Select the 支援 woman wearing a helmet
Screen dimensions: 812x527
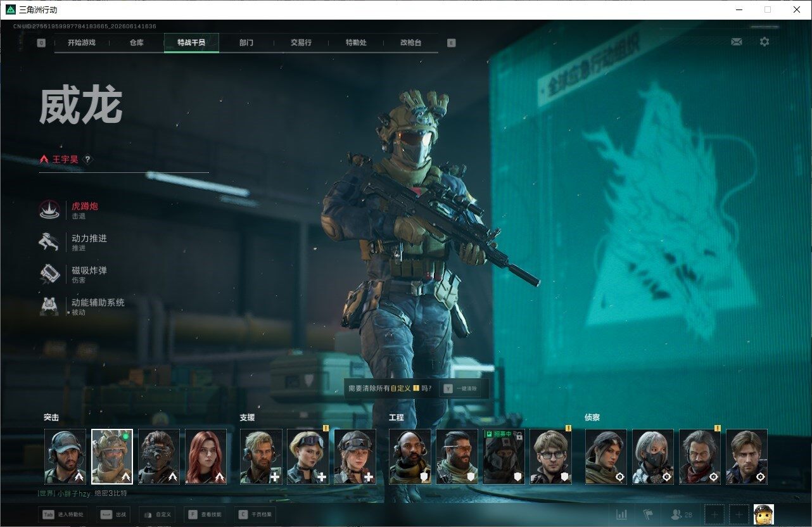pyautogui.click(x=355, y=457)
